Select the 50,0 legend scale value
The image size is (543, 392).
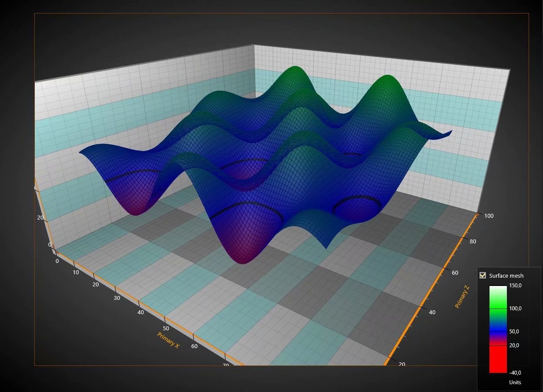pos(514,332)
